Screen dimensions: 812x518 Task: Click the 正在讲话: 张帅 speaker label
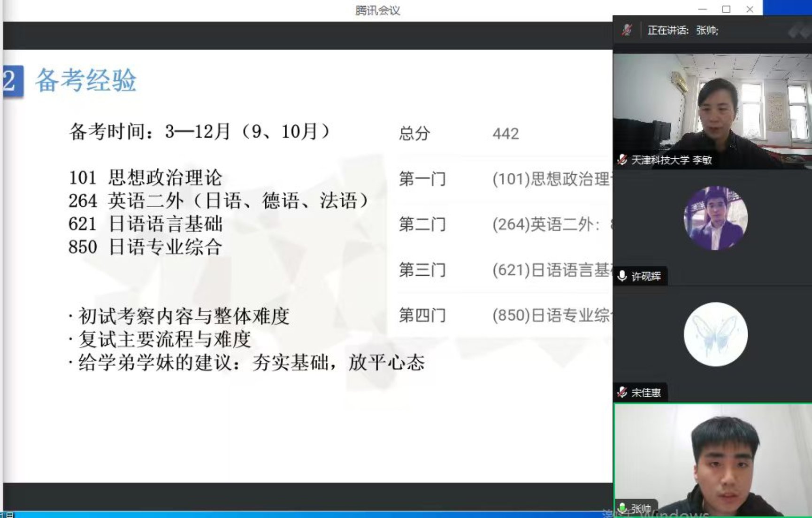tap(682, 31)
